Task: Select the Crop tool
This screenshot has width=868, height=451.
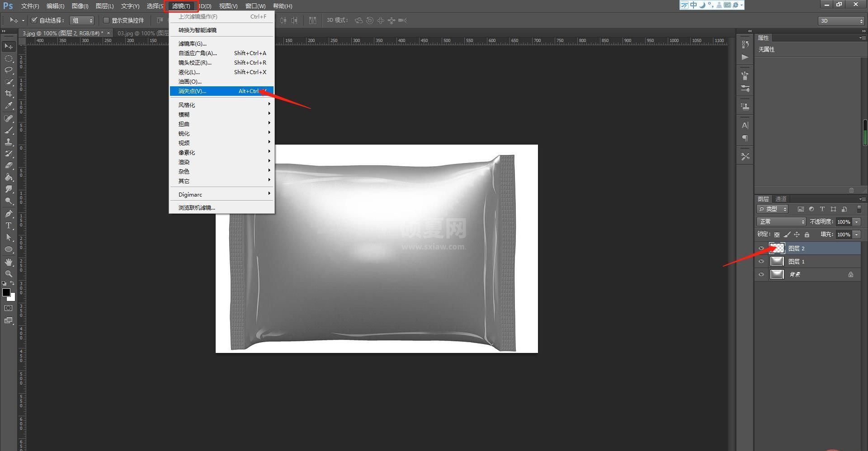Action: [x=9, y=94]
